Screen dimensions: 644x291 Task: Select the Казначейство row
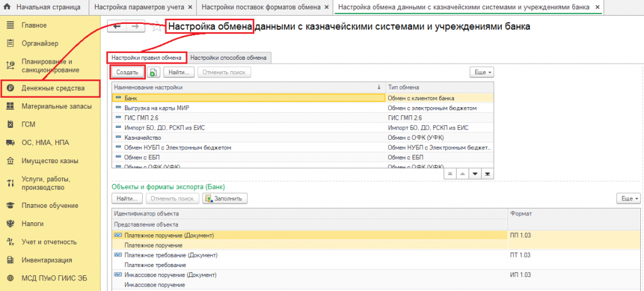coord(303,137)
